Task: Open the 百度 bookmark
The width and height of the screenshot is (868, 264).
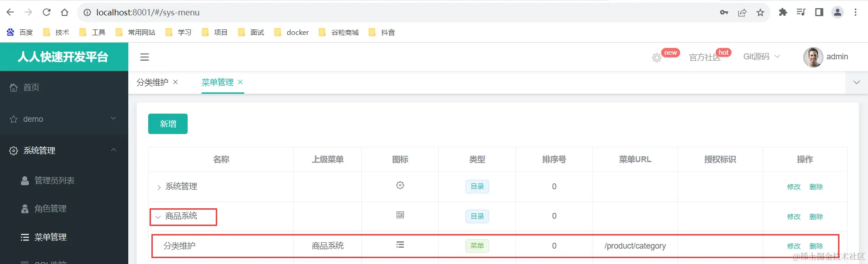Action: coord(20,32)
